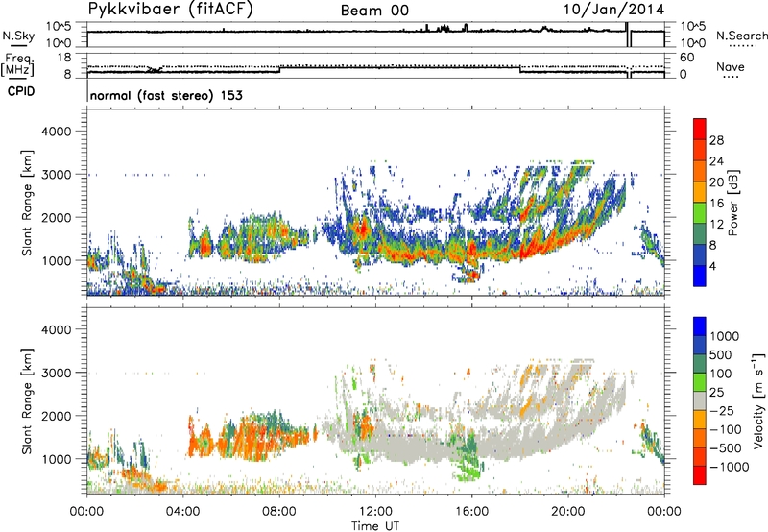Pick the gray band of the Velocity colorbar
The image size is (768, 532).
(700, 400)
